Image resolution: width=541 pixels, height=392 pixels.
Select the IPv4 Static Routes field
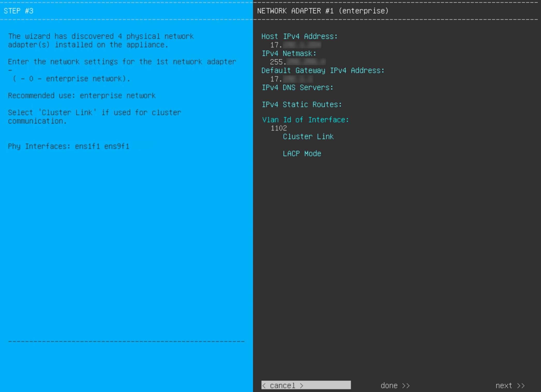coord(302,104)
